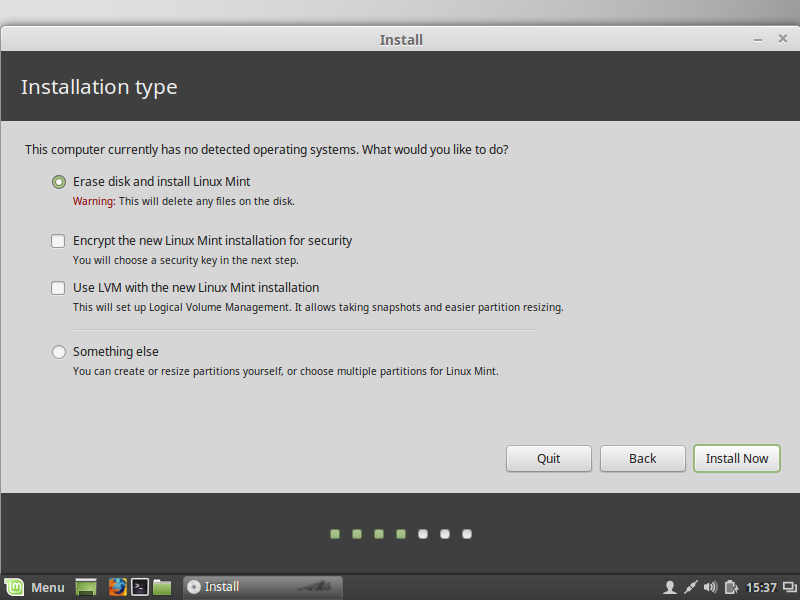Screen dimensions: 800x600
Task: Open the network connection tray icon
Action: tap(690, 587)
